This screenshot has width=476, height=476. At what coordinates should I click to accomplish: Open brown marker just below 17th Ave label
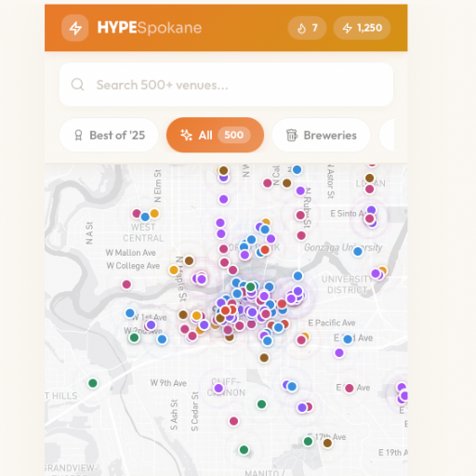(x=327, y=443)
